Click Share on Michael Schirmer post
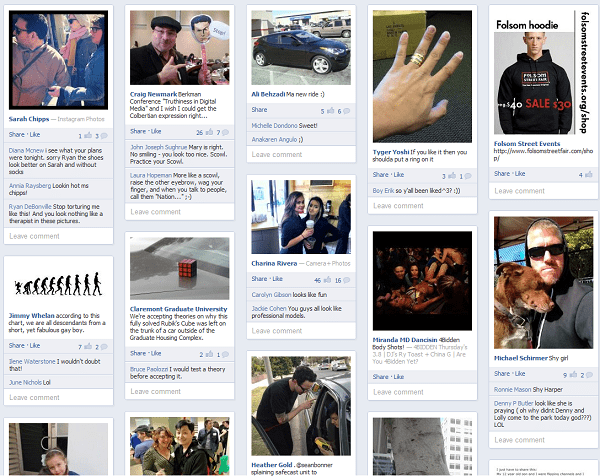The height and width of the screenshot is (476, 600). (x=502, y=373)
